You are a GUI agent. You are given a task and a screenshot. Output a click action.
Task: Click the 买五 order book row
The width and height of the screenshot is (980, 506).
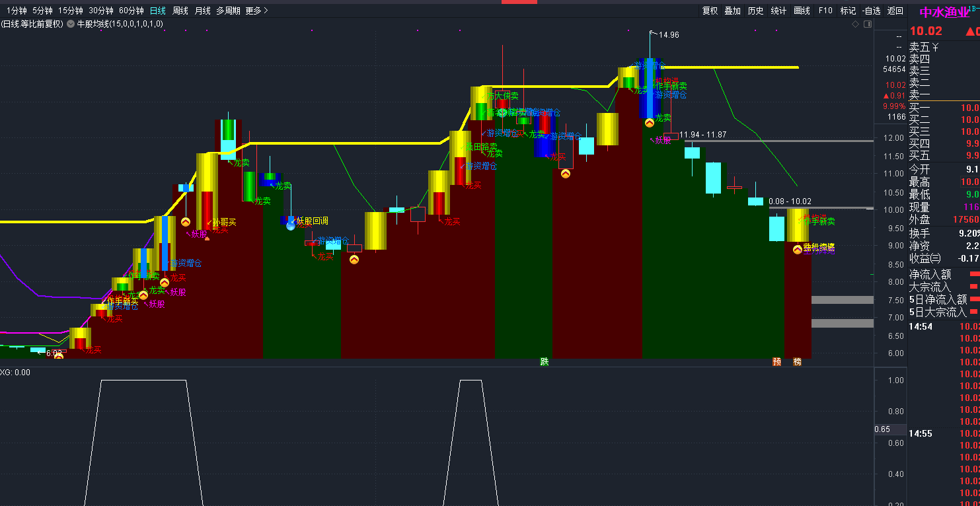[944, 156]
